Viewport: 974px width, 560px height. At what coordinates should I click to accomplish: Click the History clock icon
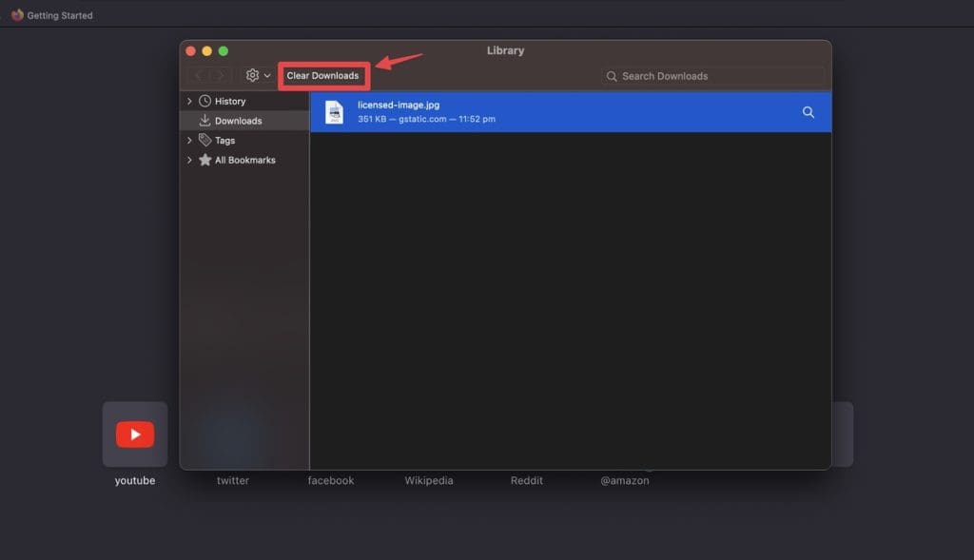[x=205, y=101]
